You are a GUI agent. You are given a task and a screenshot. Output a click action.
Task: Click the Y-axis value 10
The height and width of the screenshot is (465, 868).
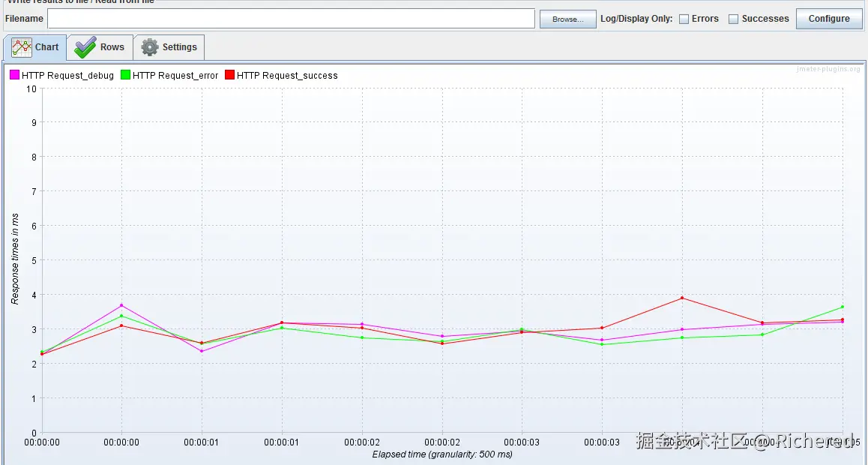(x=31, y=88)
